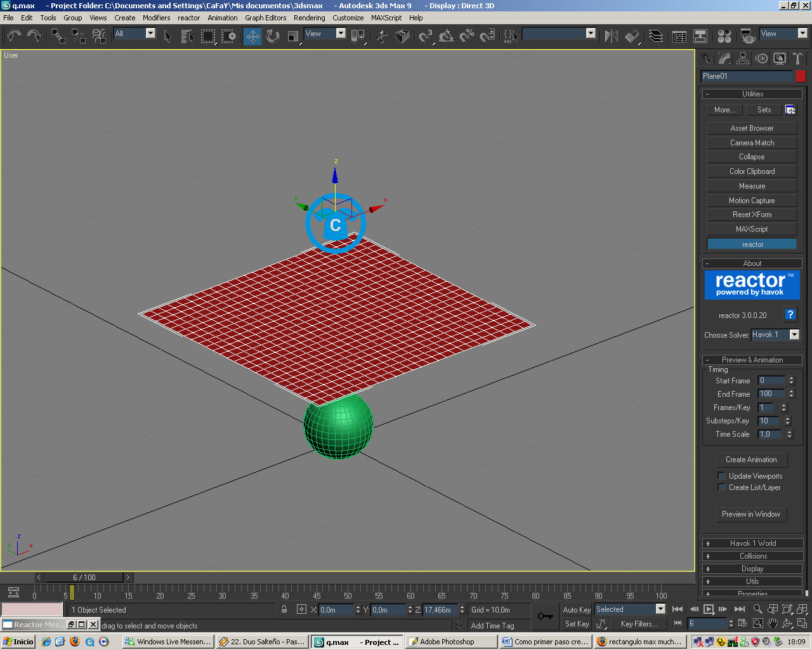Activate the Select and Move tool
The height and width of the screenshot is (650, 812).
click(252, 36)
